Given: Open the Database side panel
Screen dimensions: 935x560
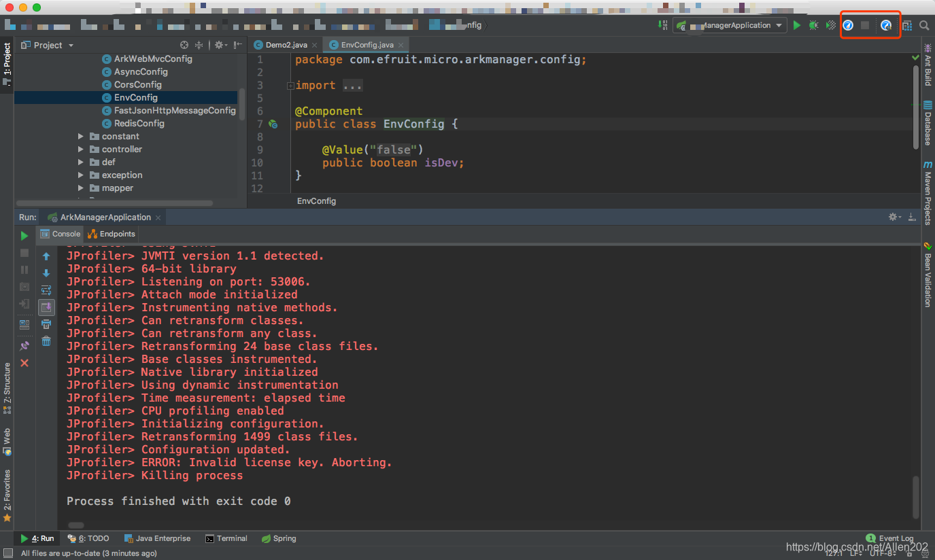Looking at the screenshot, I should click(928, 122).
